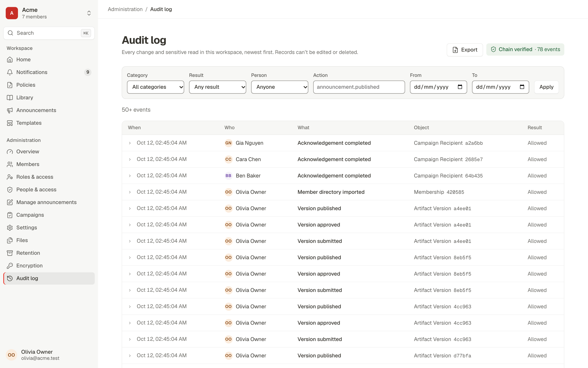Viewport: 588px width, 368px height.
Task: Open the Category filter dropdown
Action: point(156,87)
